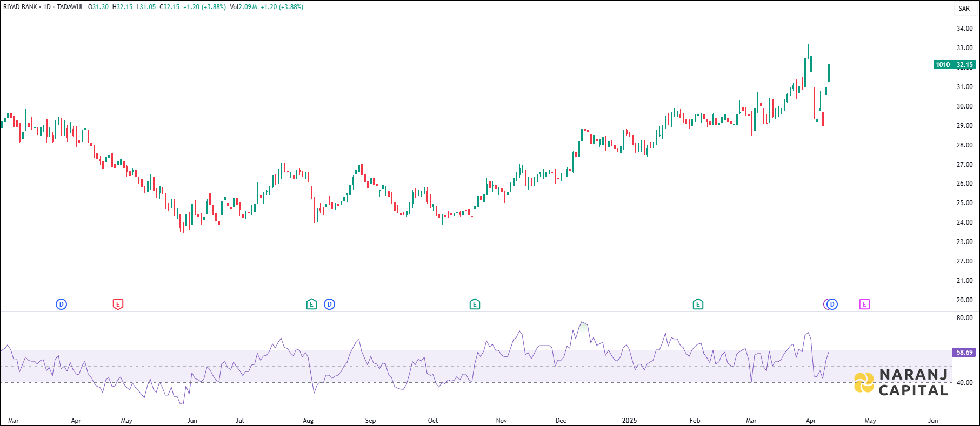Click the 32.15 last price label on axis
Viewport: 980px width, 426px height.
point(964,65)
